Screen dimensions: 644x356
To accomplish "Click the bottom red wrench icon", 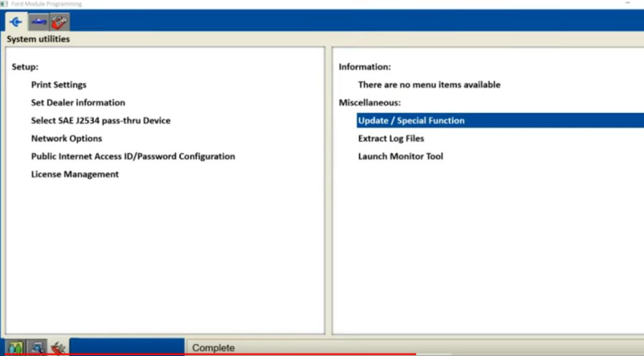I will 58,347.
